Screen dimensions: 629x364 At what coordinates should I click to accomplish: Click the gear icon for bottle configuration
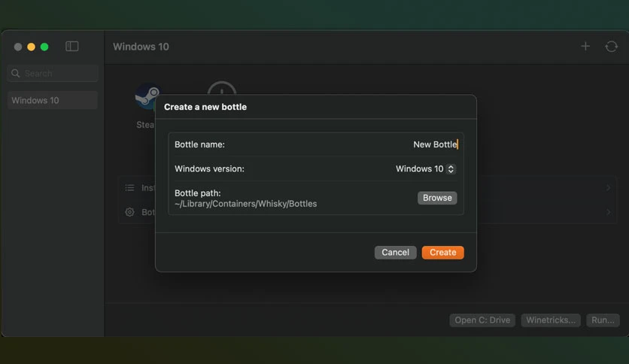tap(129, 212)
